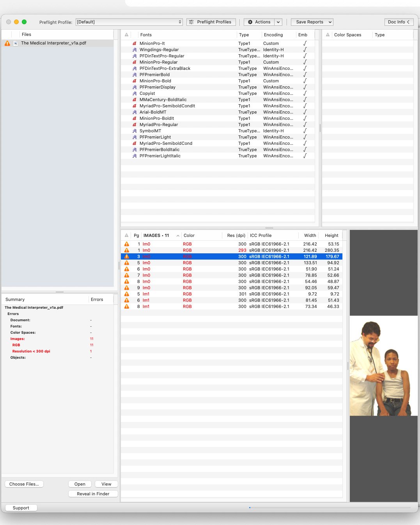Click the MinionPro-It Type1 font icon

pyautogui.click(x=135, y=44)
